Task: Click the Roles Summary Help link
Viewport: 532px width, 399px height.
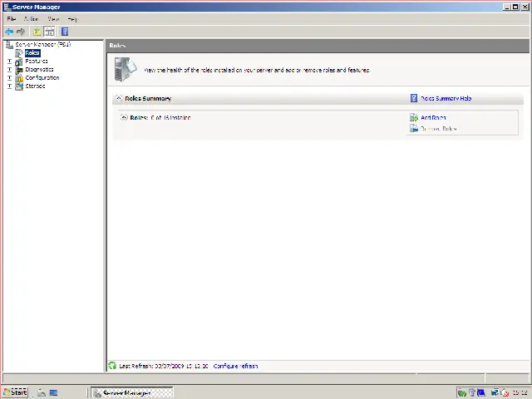Action: point(446,98)
